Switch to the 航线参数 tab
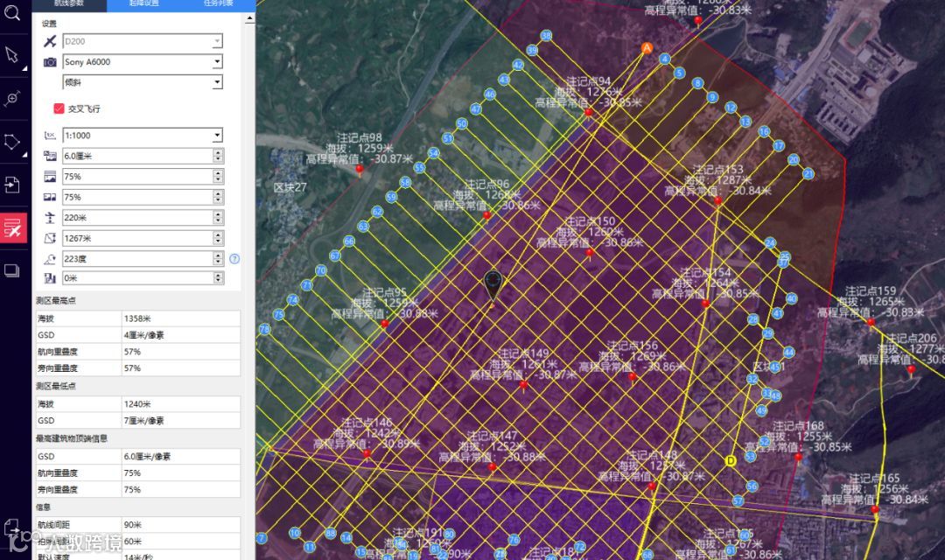The width and height of the screenshot is (945, 560). [69, 3]
